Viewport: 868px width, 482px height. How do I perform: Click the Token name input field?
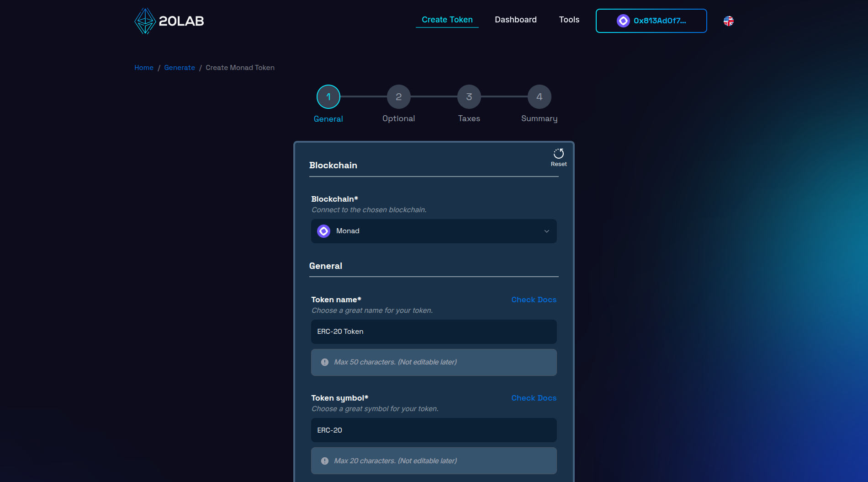(434, 332)
